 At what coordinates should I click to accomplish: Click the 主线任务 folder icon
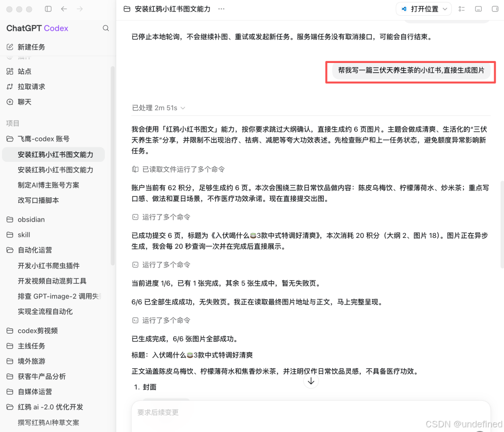(10, 346)
